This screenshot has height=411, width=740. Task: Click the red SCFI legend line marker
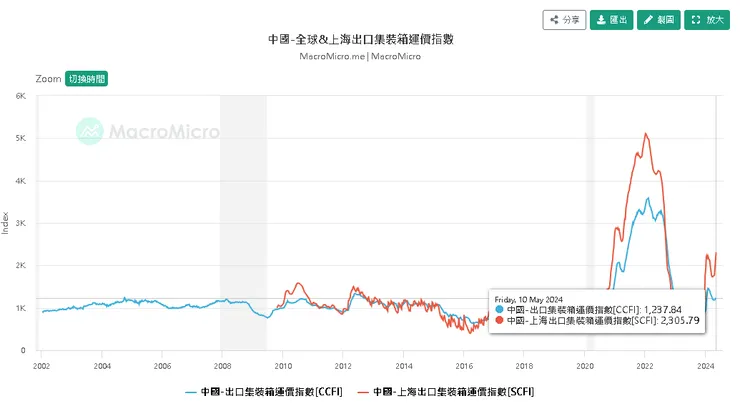pyautogui.click(x=364, y=391)
